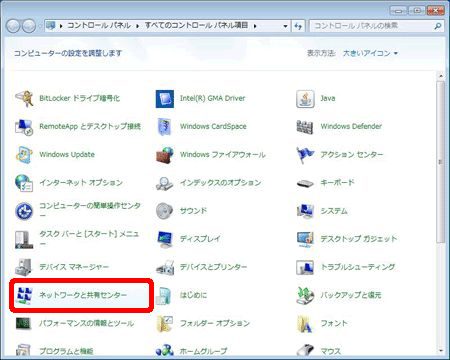The height and width of the screenshot is (360, 450).
Task: Click the Sound speaker icon
Action: click(165, 211)
